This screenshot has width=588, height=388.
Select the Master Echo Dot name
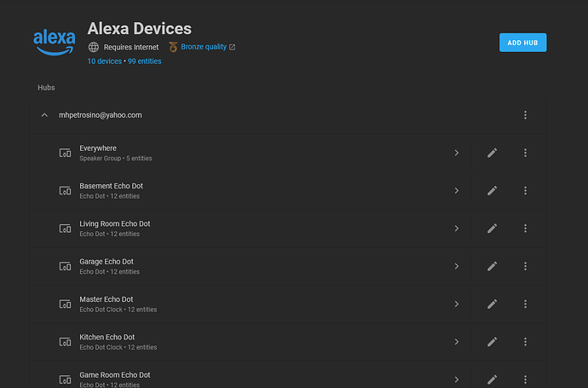pos(107,299)
